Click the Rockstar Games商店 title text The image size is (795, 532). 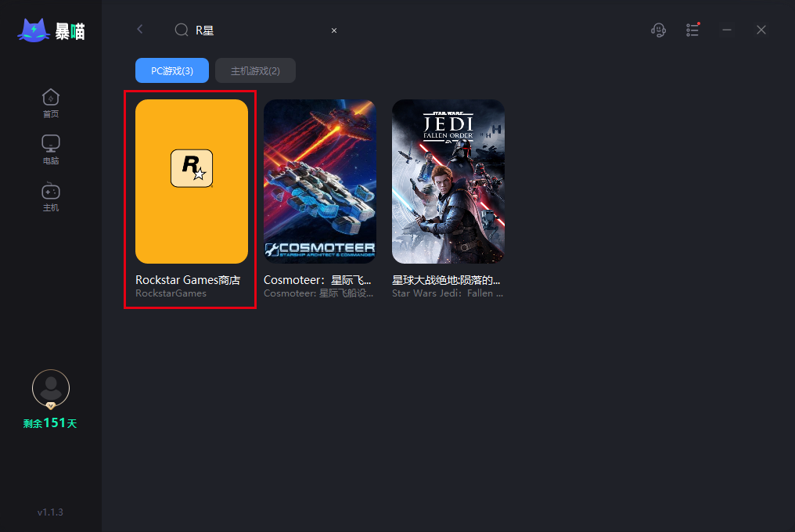click(x=188, y=280)
